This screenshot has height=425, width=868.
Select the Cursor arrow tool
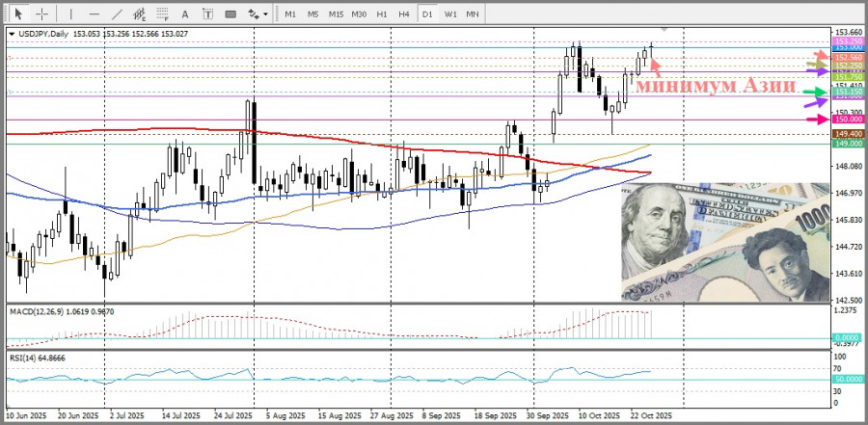19,13
